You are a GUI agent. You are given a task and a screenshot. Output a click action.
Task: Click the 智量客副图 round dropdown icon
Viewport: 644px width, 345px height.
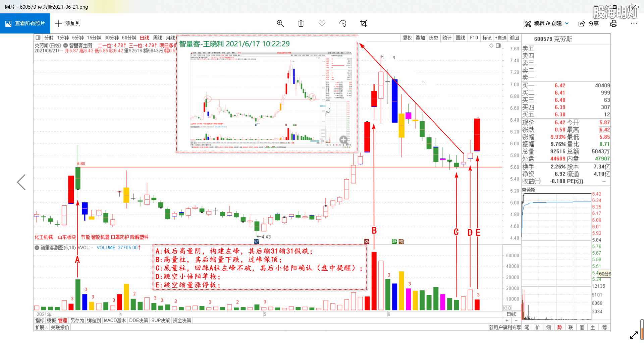coord(37,248)
